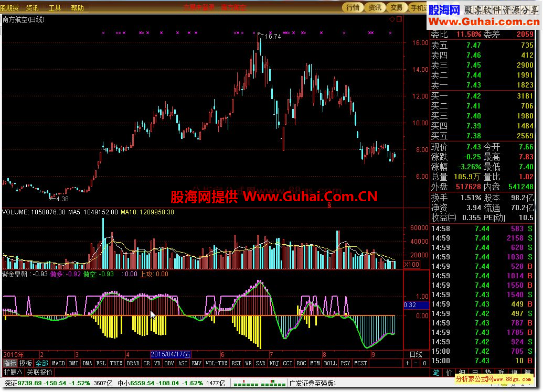Click the 4.38 low price label

coord(62,199)
